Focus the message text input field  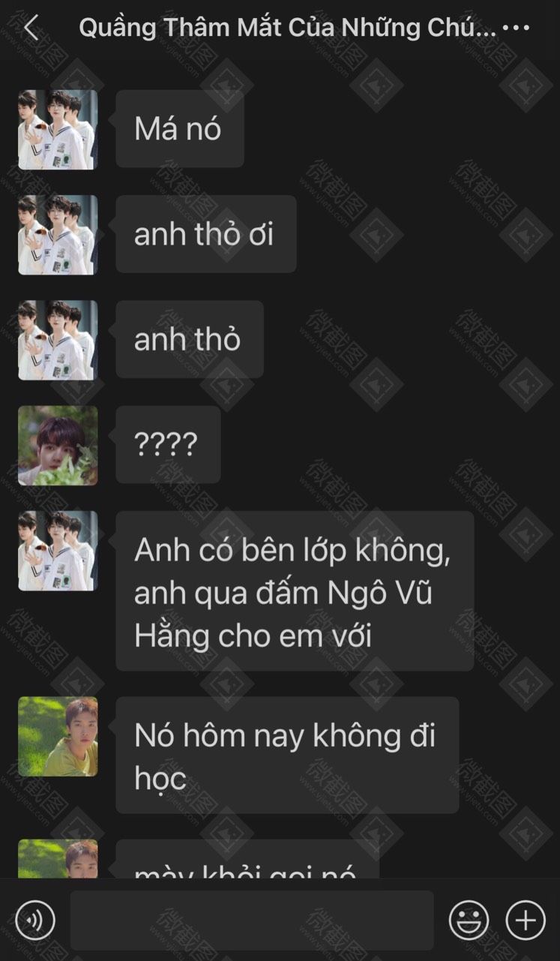click(x=252, y=920)
